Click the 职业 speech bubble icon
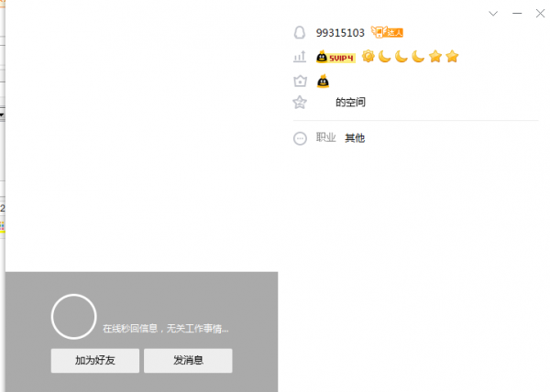Viewport: 550px width, 392px height. coord(300,138)
